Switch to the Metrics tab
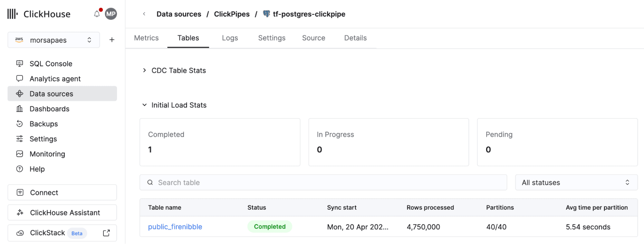 pyautogui.click(x=146, y=38)
